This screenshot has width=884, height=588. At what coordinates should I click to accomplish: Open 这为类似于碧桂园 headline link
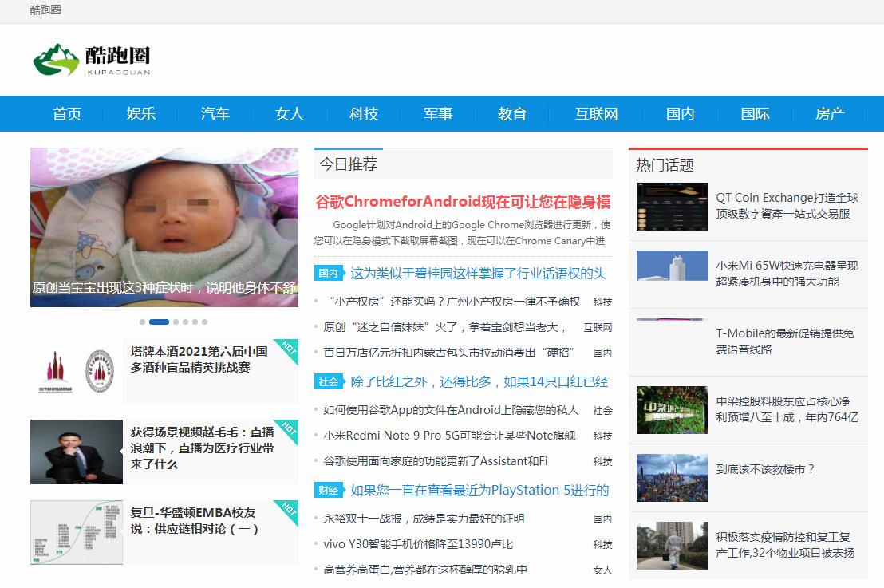478,274
